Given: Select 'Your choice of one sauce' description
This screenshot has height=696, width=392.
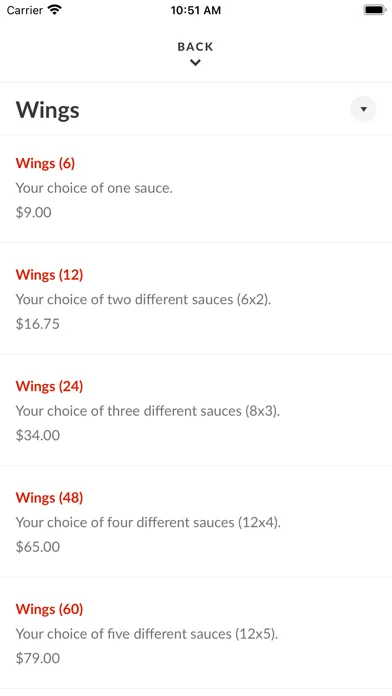Looking at the screenshot, I should coord(94,188).
